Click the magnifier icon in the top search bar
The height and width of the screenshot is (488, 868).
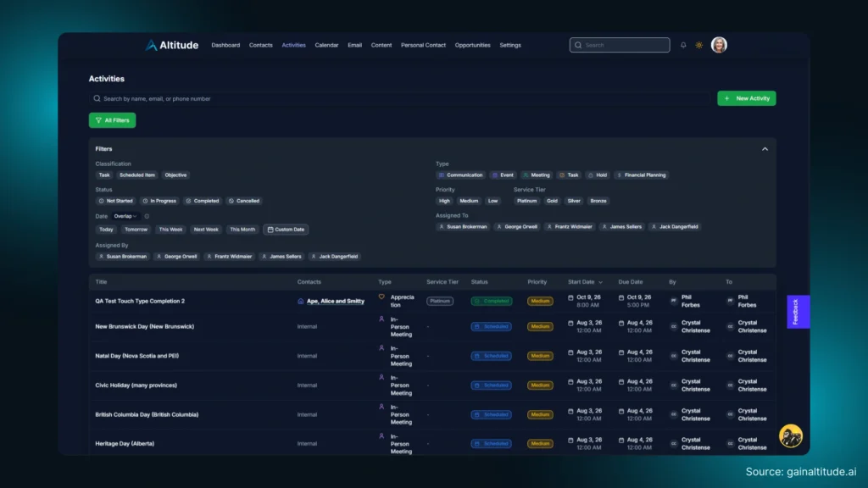coord(577,45)
